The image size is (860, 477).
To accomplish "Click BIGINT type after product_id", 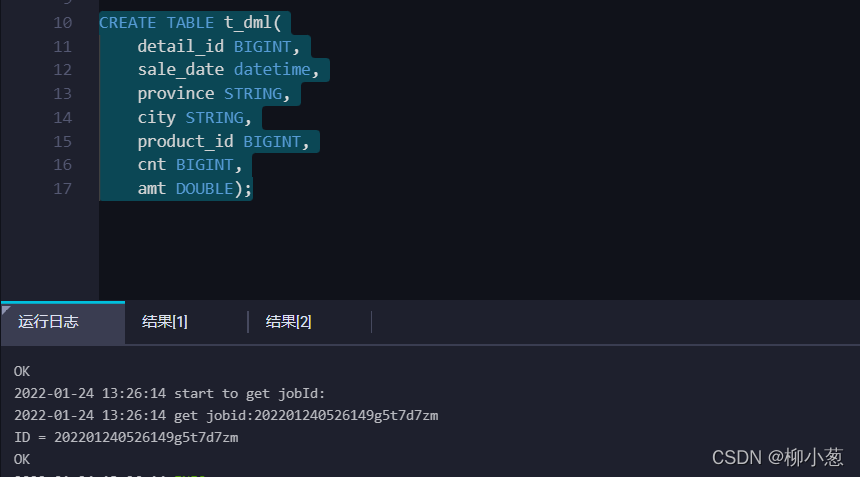I will tap(272, 141).
